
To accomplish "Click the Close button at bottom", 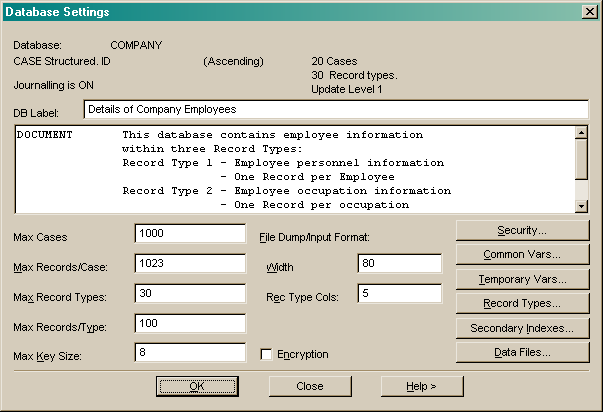I will [310, 386].
